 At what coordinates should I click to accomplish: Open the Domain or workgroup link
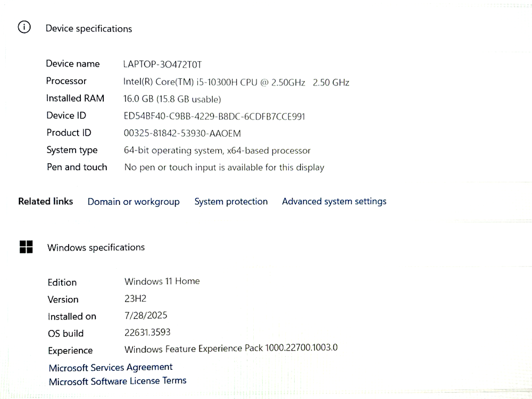pyautogui.click(x=134, y=202)
